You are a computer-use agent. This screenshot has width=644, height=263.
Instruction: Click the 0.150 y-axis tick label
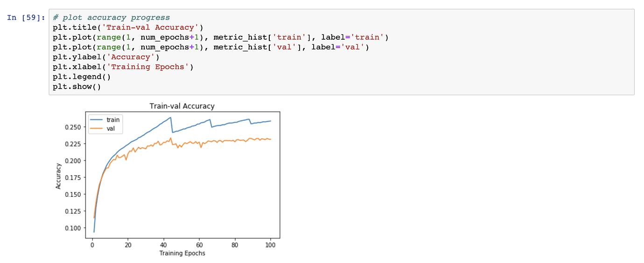pyautogui.click(x=73, y=194)
